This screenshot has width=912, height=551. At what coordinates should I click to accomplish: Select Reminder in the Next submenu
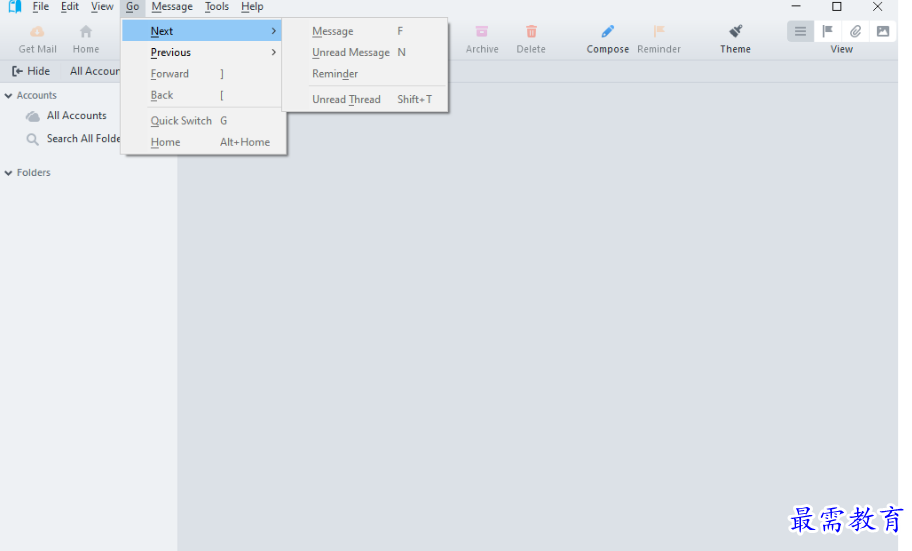365,74
